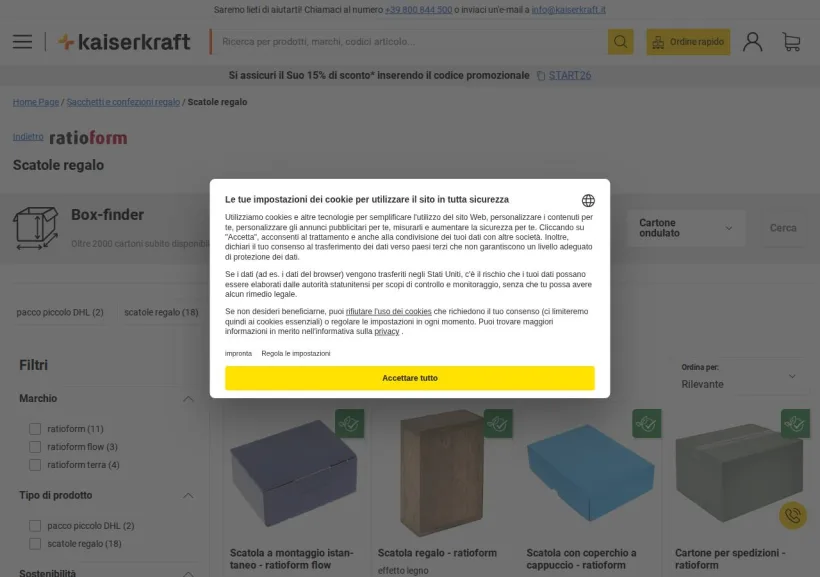Screen dimensions: 820x577
Task: Go to Home Page breadcrumb
Action: pos(36,102)
